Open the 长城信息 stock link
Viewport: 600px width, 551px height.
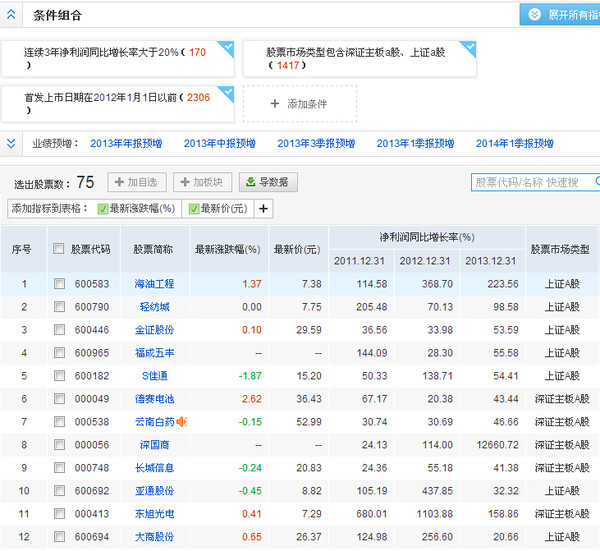click(x=155, y=468)
